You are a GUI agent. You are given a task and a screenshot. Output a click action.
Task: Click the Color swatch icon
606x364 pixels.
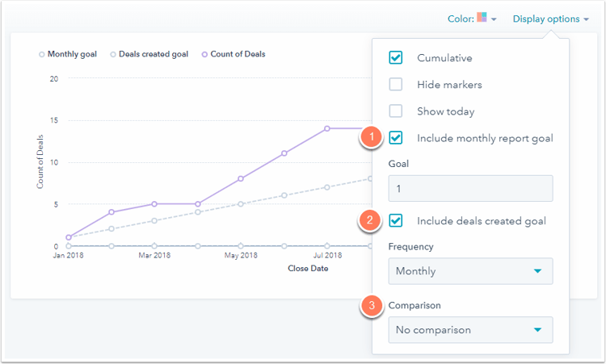[482, 18]
